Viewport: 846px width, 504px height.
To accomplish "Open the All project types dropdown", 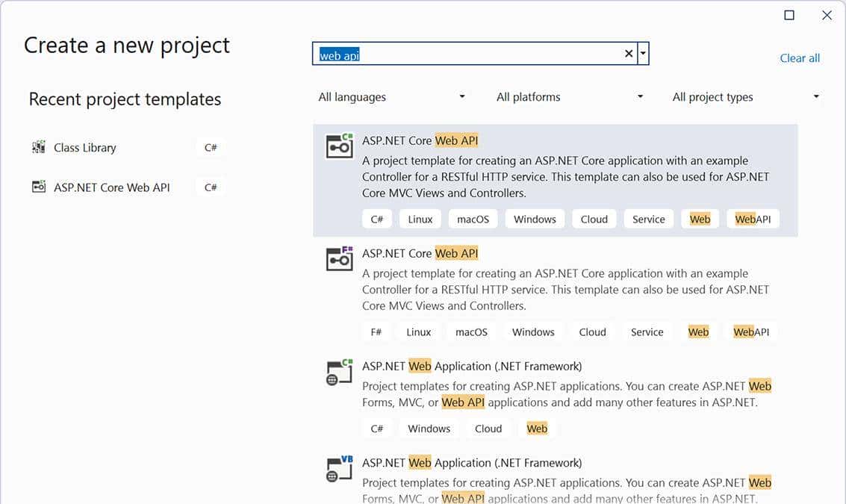I will pos(746,96).
